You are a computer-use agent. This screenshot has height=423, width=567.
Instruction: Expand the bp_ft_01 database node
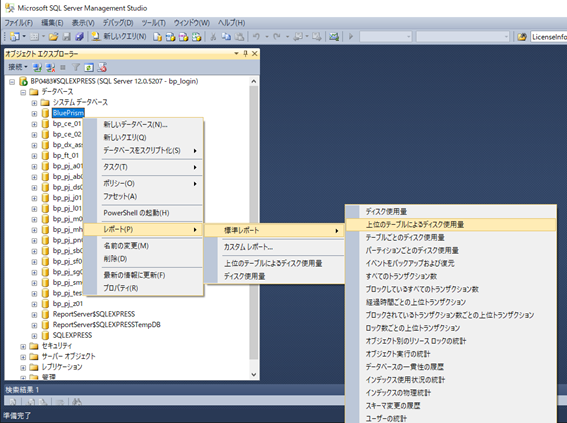coord(34,156)
